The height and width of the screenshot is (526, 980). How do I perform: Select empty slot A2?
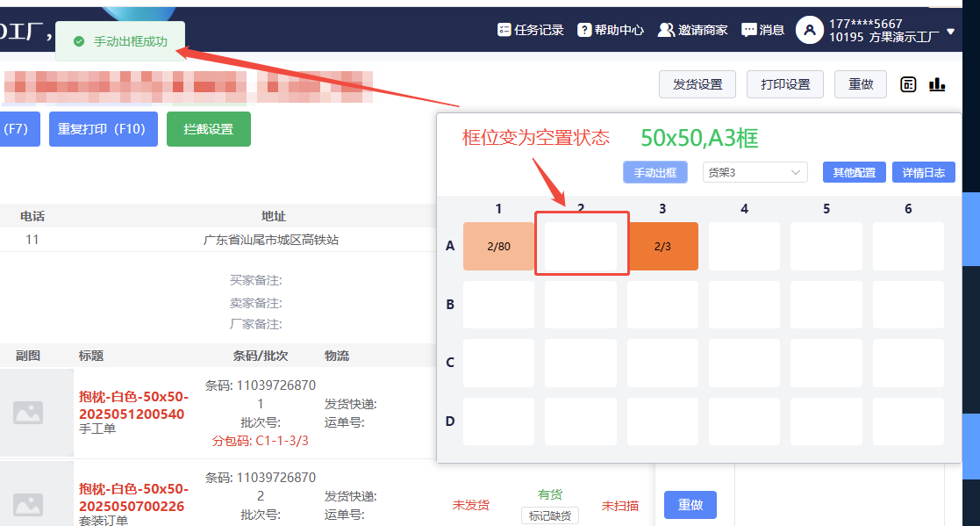(581, 247)
